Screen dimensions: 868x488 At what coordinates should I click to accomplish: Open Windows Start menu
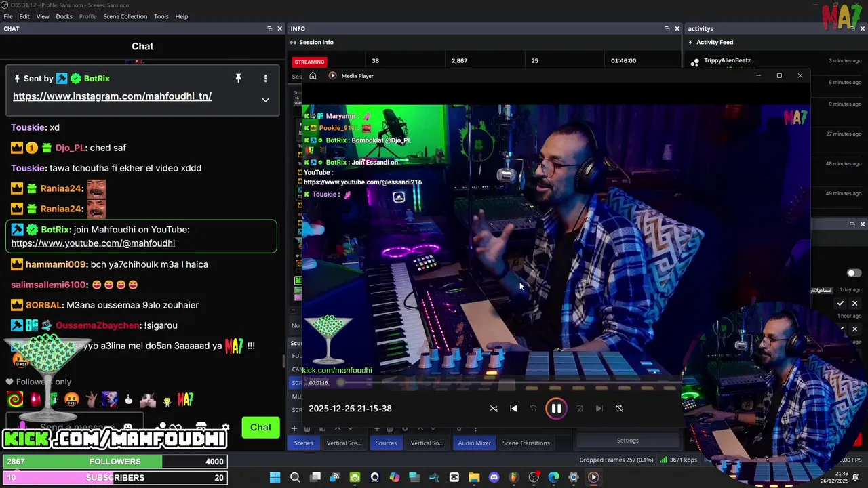click(275, 477)
